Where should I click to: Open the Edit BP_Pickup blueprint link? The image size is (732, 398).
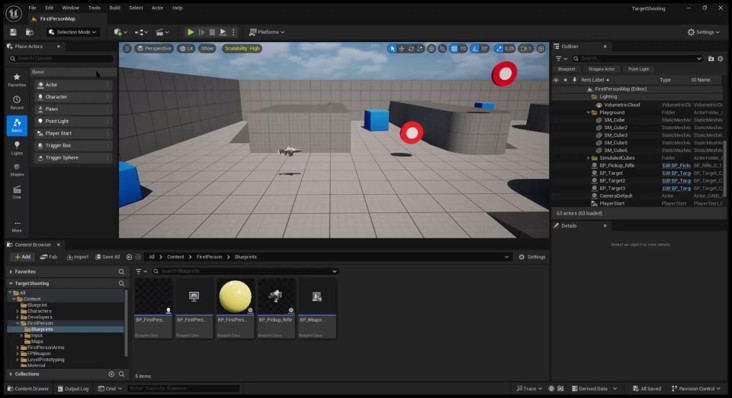pos(676,166)
